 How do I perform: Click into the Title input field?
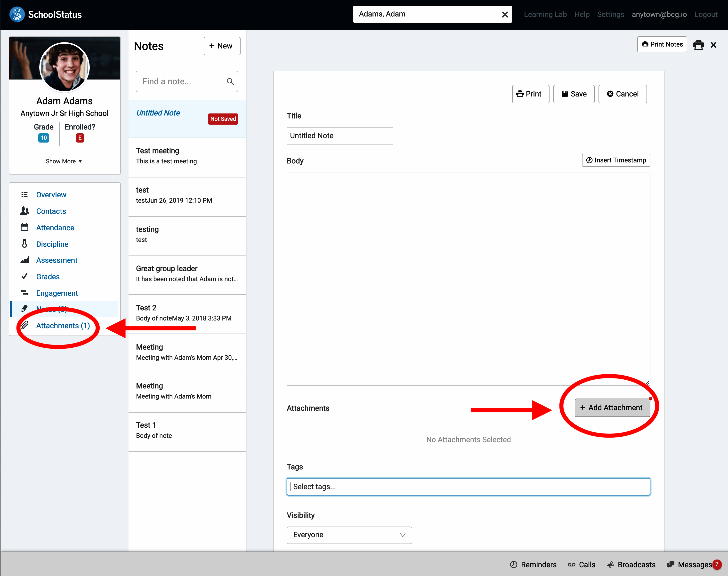[339, 136]
